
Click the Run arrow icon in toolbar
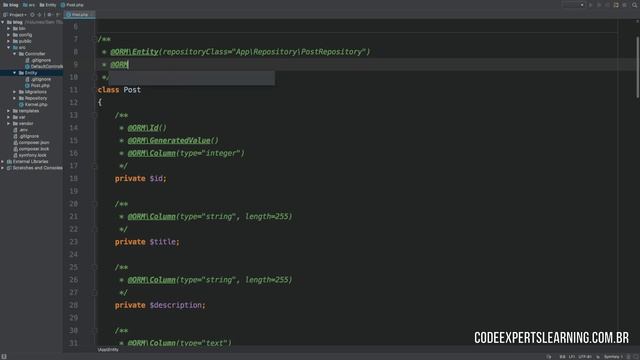tap(591, 5)
